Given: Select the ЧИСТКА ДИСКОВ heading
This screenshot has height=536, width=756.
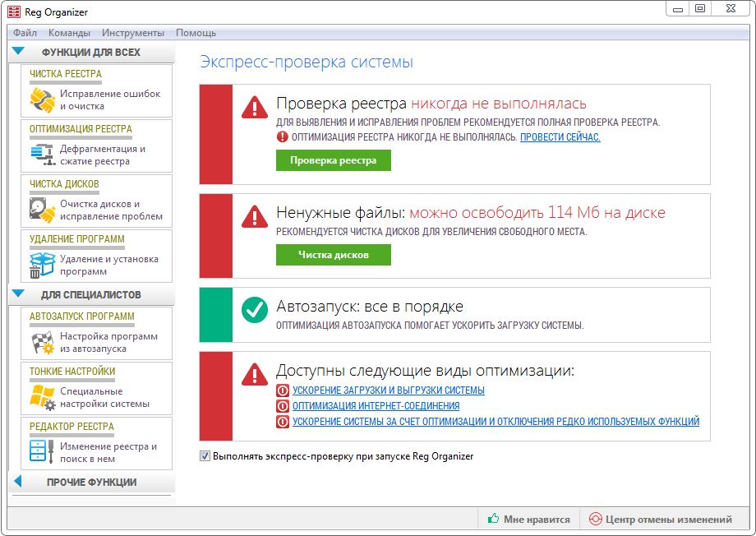Looking at the screenshot, I should 64,184.
